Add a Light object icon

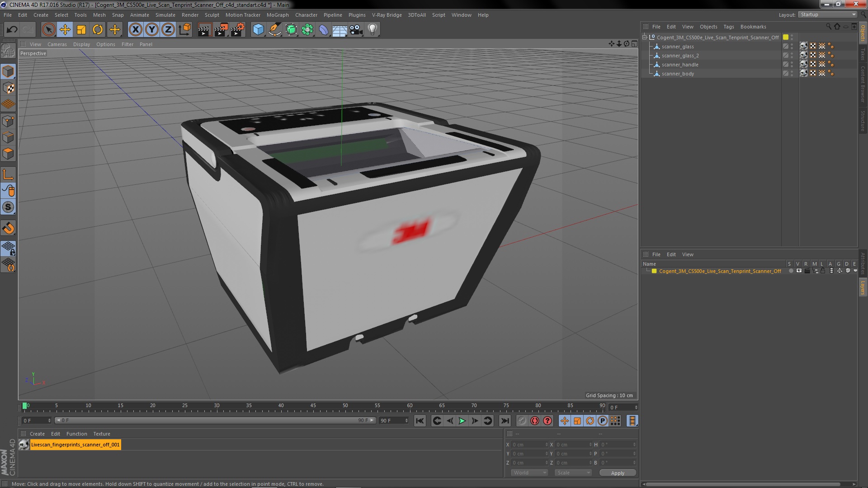coord(372,30)
